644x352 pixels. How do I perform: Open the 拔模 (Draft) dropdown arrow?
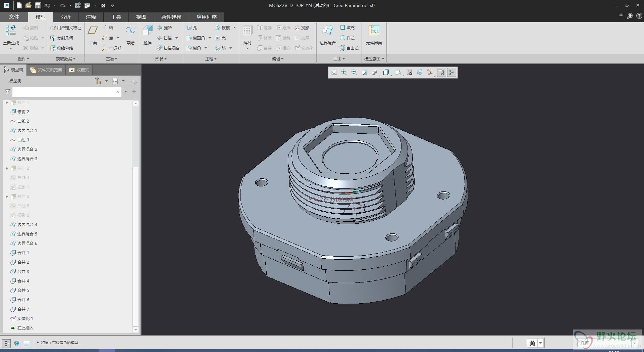pos(235,28)
